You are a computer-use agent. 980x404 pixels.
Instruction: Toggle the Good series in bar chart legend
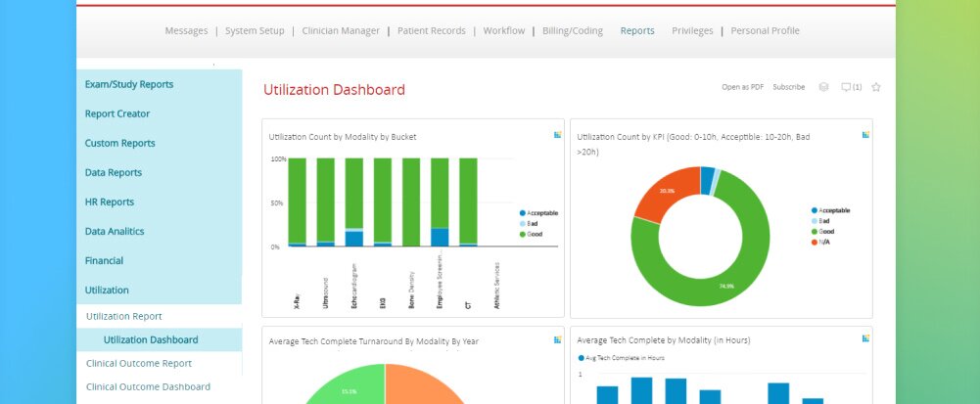pyautogui.click(x=534, y=235)
